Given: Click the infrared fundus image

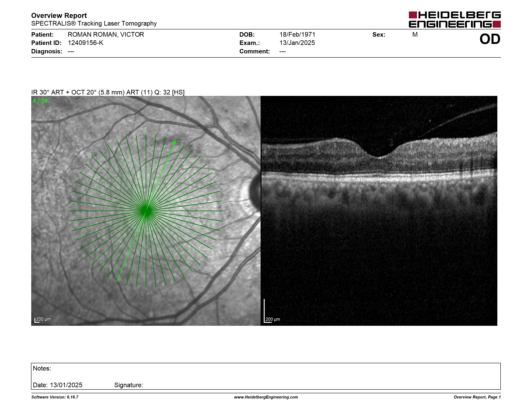Looking at the screenshot, I should pyautogui.click(x=146, y=211).
